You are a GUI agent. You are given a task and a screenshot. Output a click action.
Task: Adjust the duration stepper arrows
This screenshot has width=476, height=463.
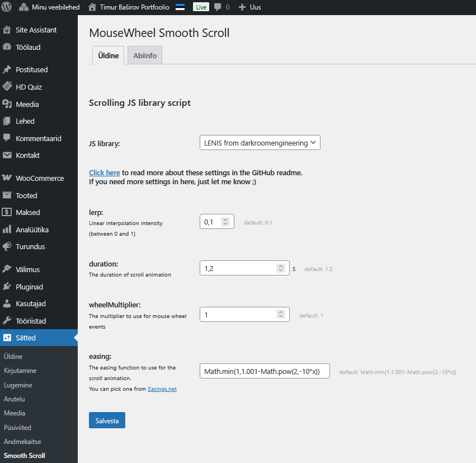click(281, 269)
